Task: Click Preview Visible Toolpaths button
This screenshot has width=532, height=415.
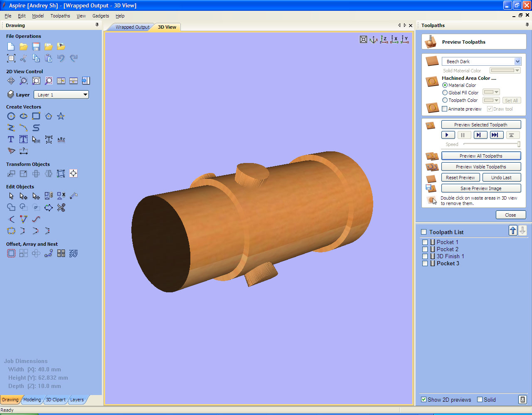Action: coord(481,167)
